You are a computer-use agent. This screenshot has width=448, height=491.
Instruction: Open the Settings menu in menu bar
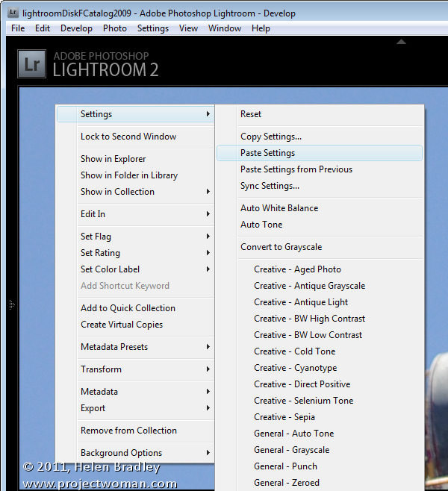[x=153, y=28]
